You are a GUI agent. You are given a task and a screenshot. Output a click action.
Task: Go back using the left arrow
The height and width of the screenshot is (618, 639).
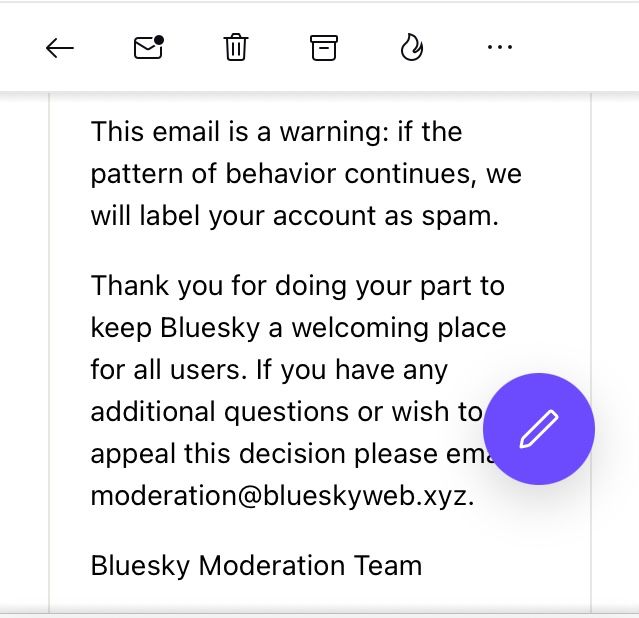60,48
